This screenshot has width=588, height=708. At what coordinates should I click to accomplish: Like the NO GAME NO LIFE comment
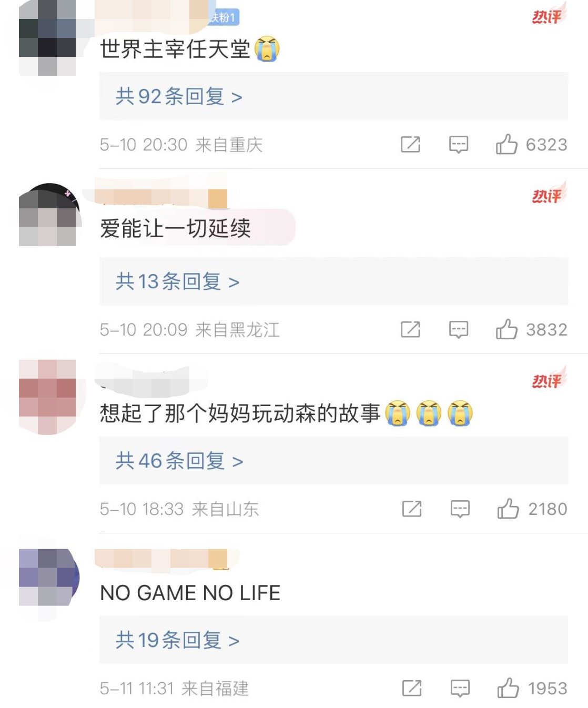[x=508, y=688]
